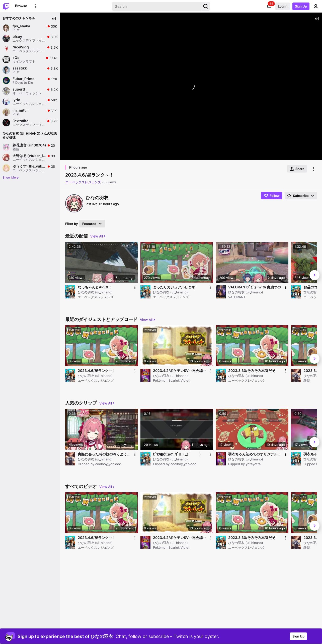The image size is (322, 644).
Task: Click Show More in the sidebar
Action: [11, 178]
